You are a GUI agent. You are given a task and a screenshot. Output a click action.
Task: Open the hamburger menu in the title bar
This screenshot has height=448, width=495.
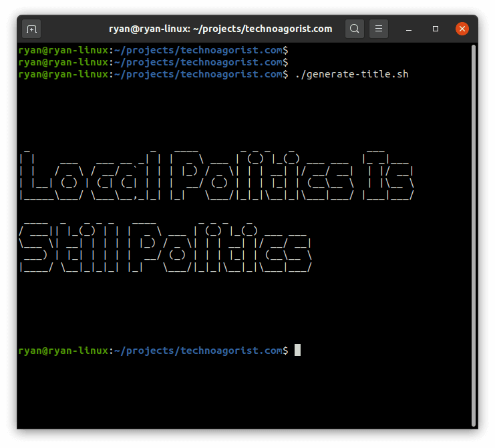(x=378, y=29)
